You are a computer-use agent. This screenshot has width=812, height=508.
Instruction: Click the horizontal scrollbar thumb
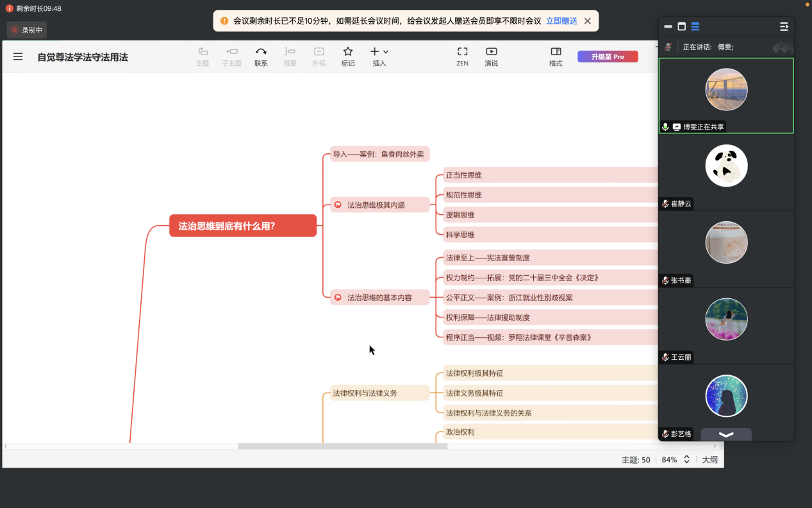[x=342, y=446]
